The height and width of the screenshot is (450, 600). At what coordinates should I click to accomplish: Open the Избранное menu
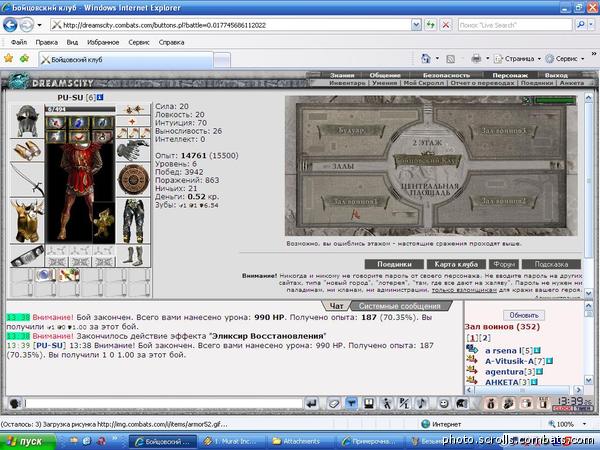click(x=103, y=42)
